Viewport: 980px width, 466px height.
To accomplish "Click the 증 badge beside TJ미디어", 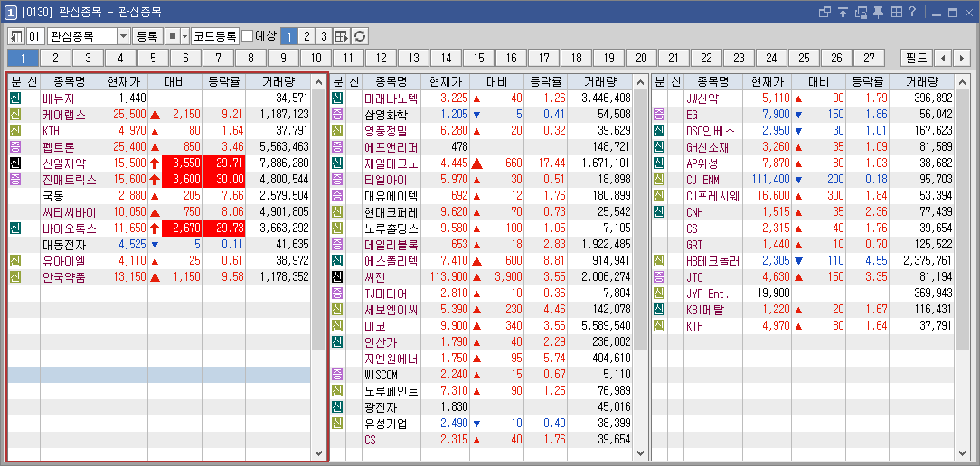I will [x=337, y=294].
